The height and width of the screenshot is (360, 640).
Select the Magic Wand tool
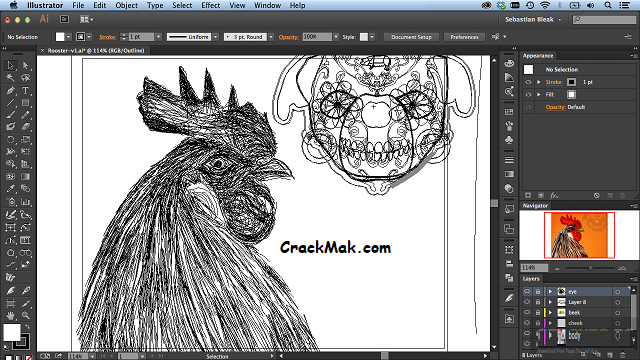click(11, 78)
